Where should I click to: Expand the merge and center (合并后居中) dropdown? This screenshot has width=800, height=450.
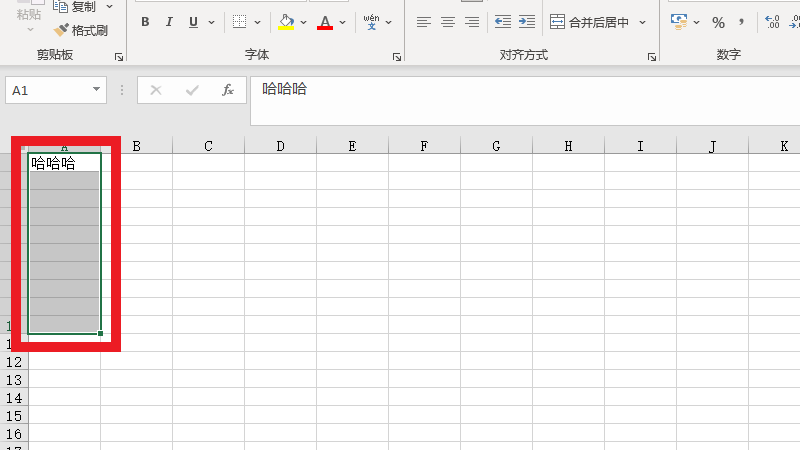click(x=642, y=22)
